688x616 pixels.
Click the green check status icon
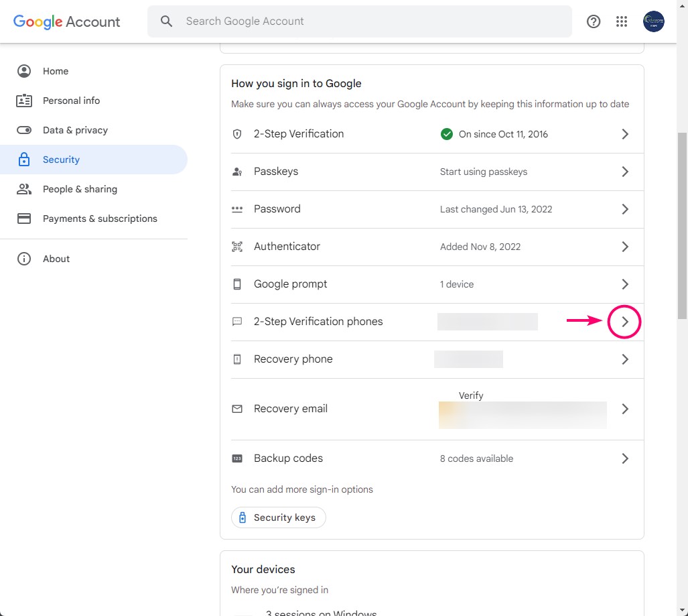447,134
